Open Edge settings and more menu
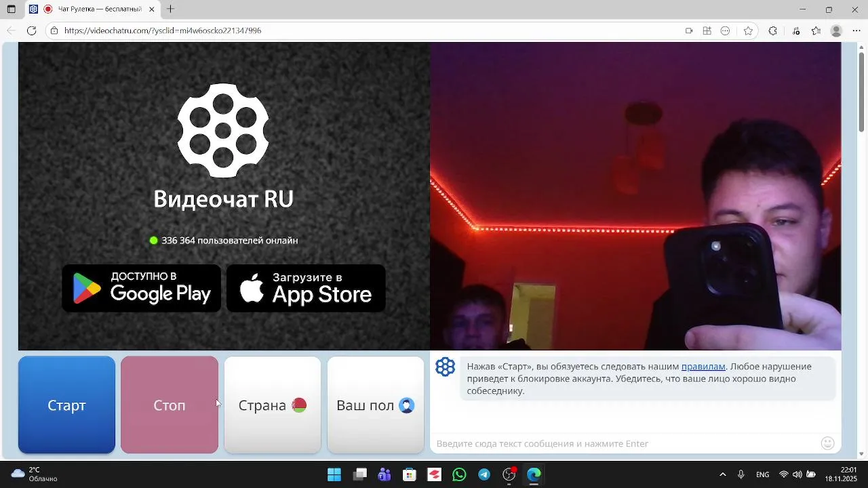Viewport: 868px width, 488px height. point(856,30)
